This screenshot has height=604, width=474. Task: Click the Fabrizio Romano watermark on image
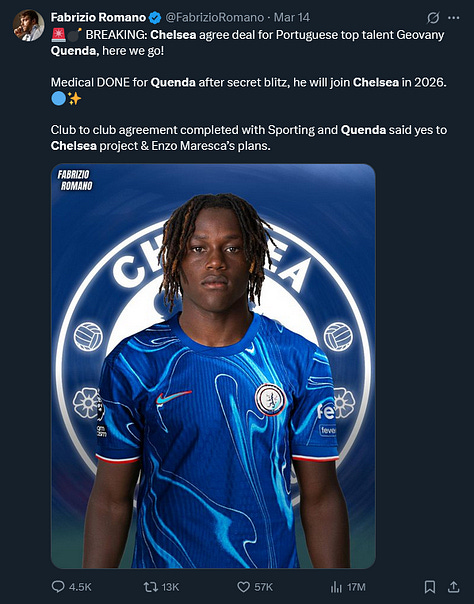tap(75, 180)
